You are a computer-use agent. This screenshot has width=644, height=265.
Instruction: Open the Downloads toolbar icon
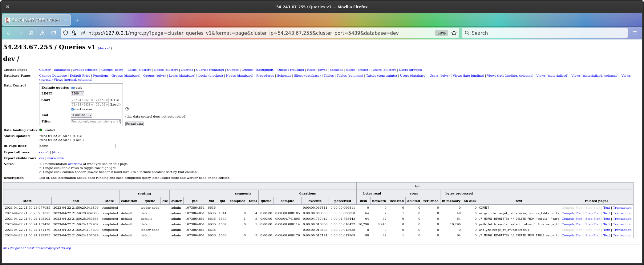pos(43,33)
